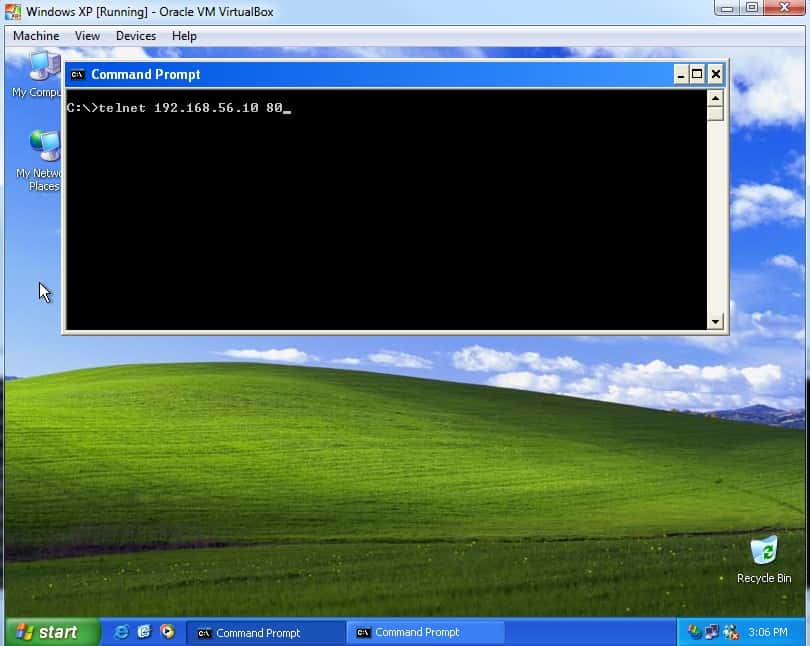Image resolution: width=810 pixels, height=646 pixels.
Task: Launch Internet Explorer from Quick Launch
Action: pyautogui.click(x=121, y=632)
